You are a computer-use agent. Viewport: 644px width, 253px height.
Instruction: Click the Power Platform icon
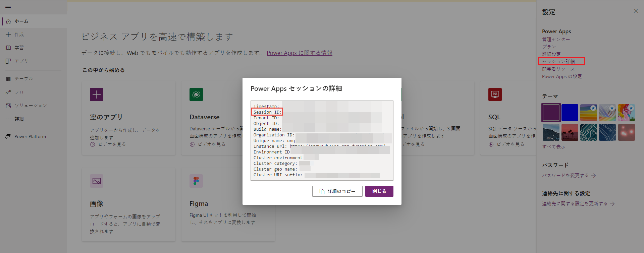[8, 136]
